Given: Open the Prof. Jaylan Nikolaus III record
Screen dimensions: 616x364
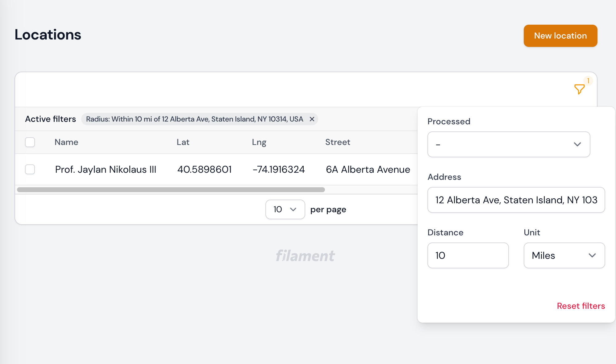Looking at the screenshot, I should [106, 169].
